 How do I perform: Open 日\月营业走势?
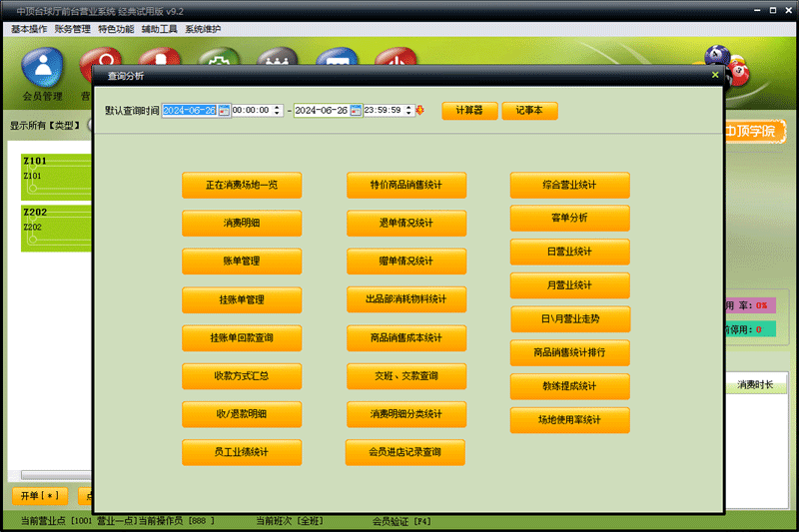point(570,319)
